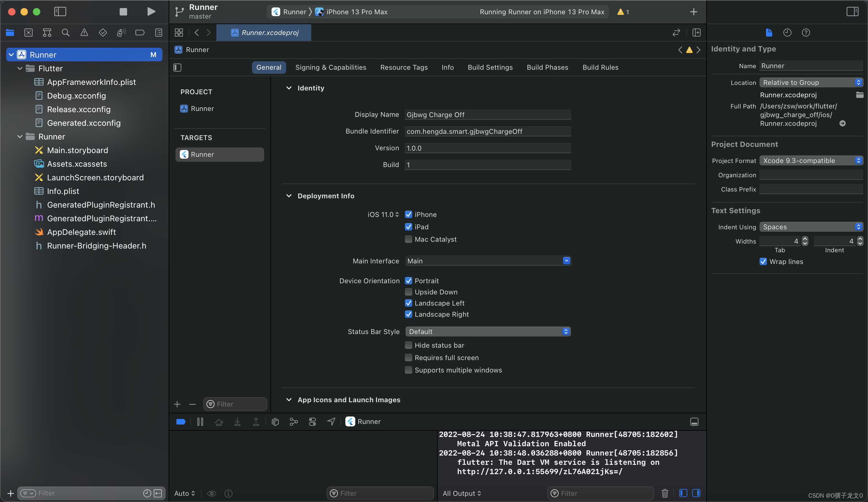
Task: Pause program execution in debug bar
Action: 200,421
